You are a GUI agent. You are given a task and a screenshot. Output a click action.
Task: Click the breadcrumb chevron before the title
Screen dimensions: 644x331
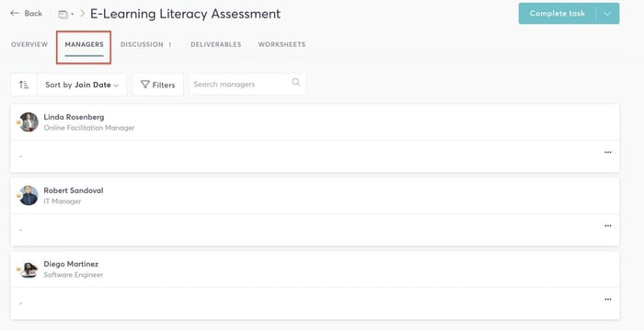[x=82, y=14]
